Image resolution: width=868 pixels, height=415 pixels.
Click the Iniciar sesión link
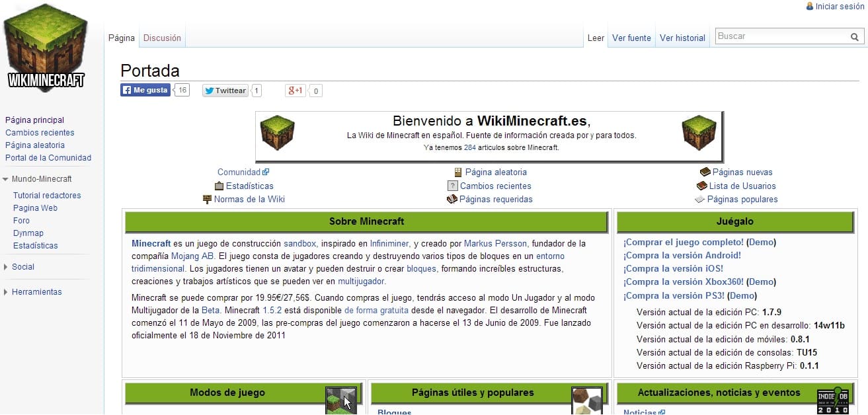[x=840, y=6]
